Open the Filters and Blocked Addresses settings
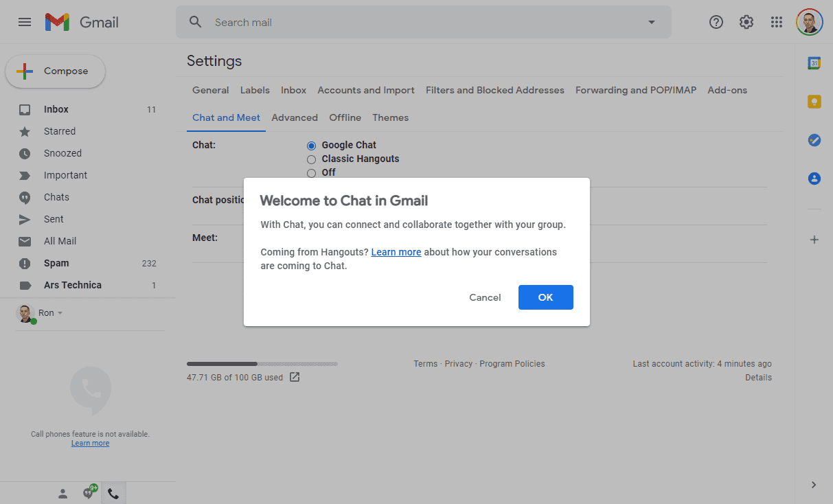Image resolution: width=833 pixels, height=504 pixels. point(494,90)
